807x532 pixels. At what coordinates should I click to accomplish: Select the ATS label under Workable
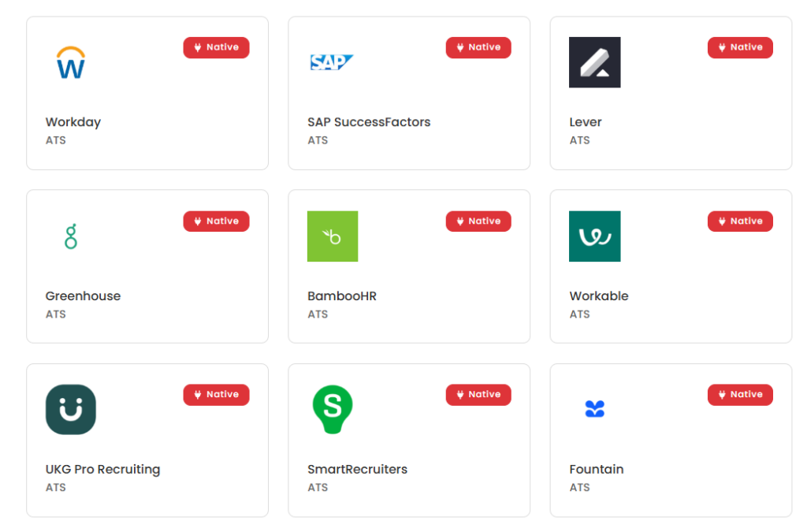tap(579, 314)
